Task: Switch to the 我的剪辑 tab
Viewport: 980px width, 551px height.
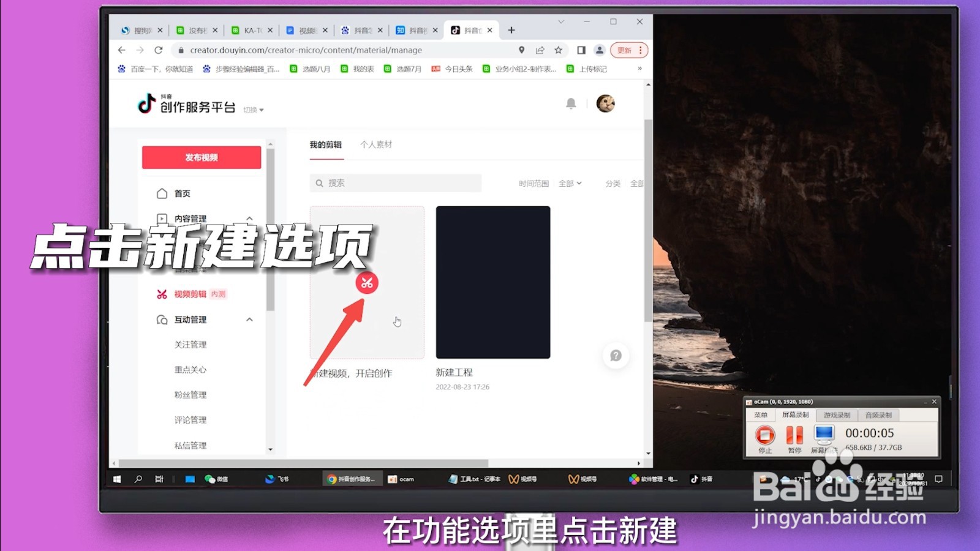Action: click(x=325, y=145)
